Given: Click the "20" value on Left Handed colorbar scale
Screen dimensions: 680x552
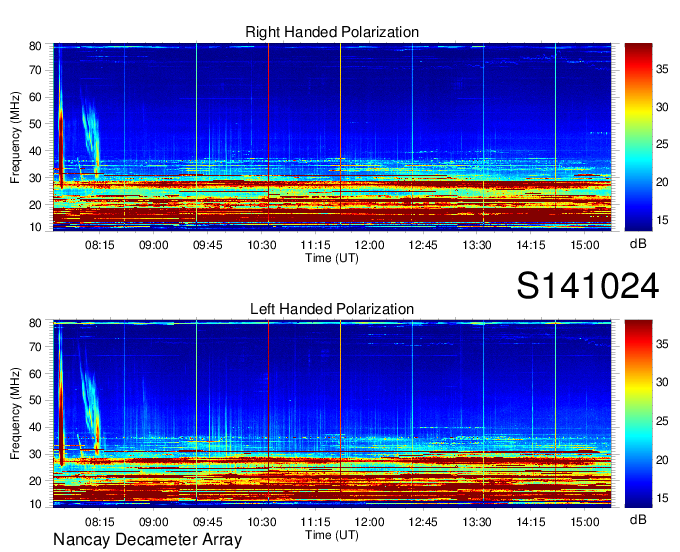Looking at the screenshot, I should point(662,460).
